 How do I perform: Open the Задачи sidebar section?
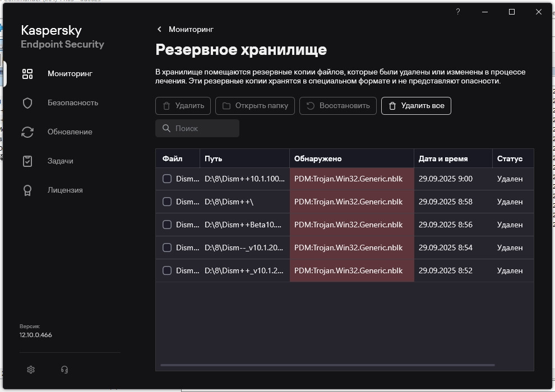[x=60, y=161]
